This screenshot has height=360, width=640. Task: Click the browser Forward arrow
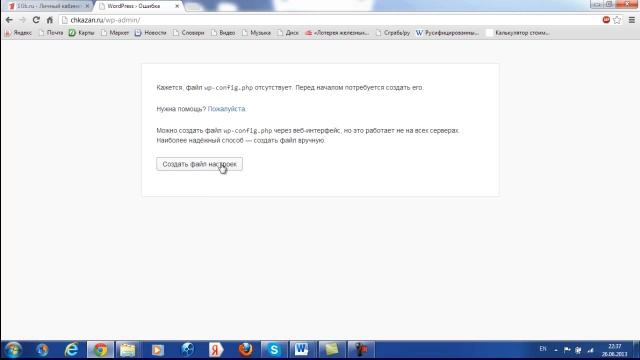click(x=22, y=20)
